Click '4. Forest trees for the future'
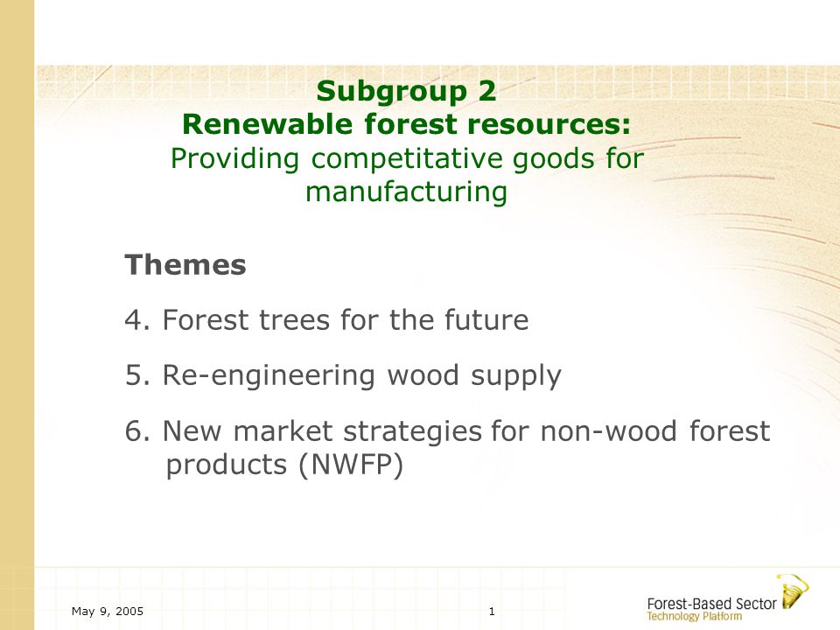840x630 pixels. pos(326,320)
